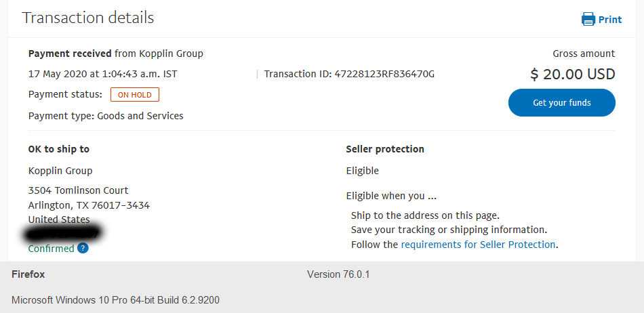Image resolution: width=644 pixels, height=313 pixels.
Task: Click the printer icon
Action: [x=588, y=19]
